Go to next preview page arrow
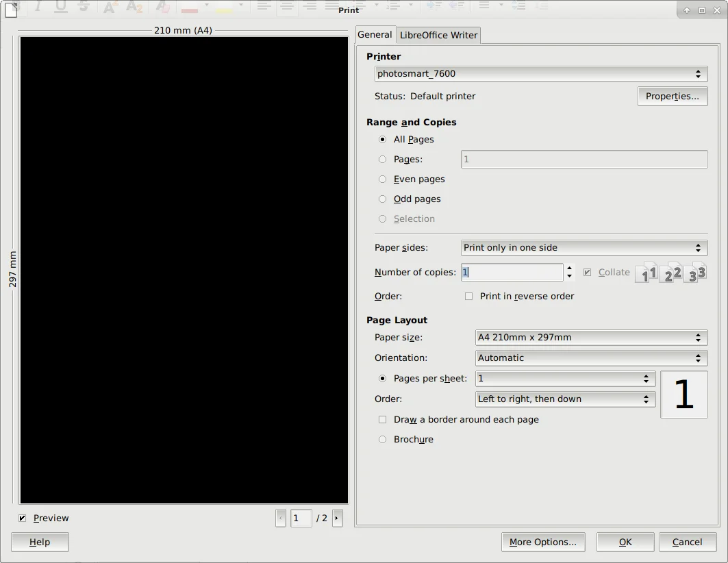The image size is (728, 563). click(338, 518)
